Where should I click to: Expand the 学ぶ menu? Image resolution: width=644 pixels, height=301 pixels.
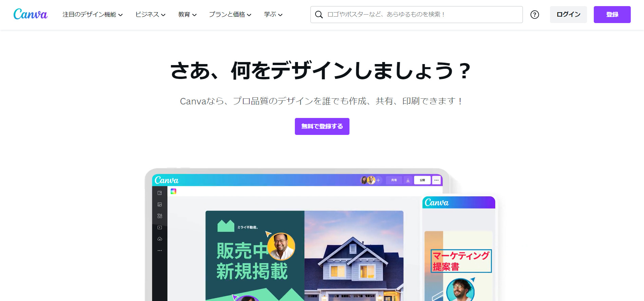(x=273, y=15)
